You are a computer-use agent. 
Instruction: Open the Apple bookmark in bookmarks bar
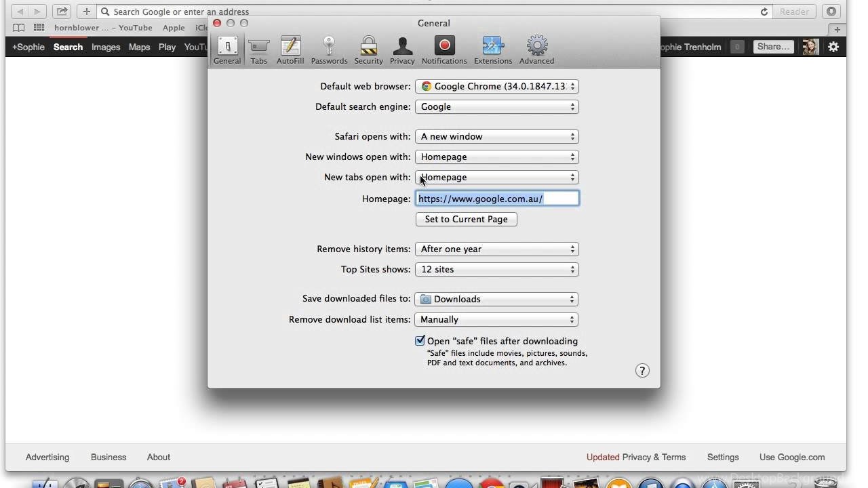[174, 28]
